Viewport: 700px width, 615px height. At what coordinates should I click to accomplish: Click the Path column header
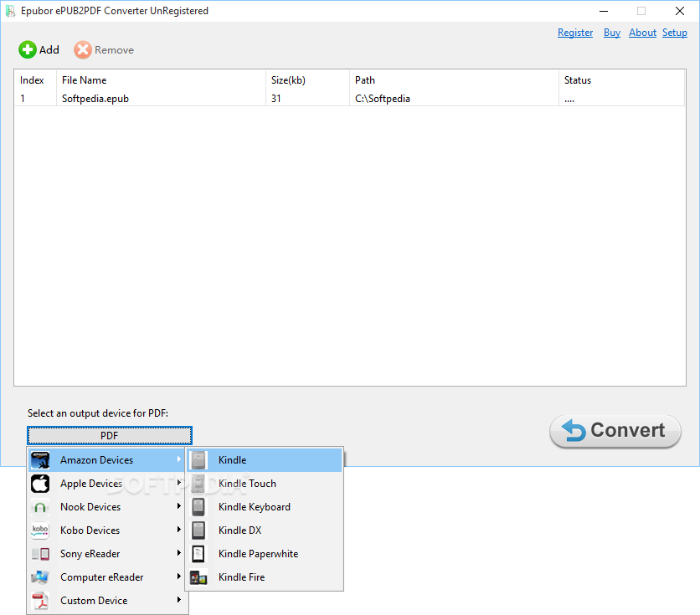[454, 80]
